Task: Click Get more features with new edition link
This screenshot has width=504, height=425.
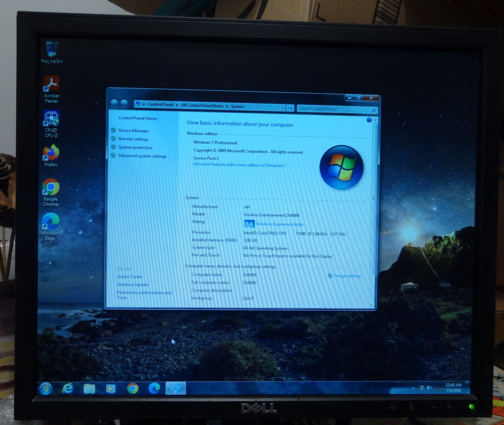Action: click(x=239, y=165)
